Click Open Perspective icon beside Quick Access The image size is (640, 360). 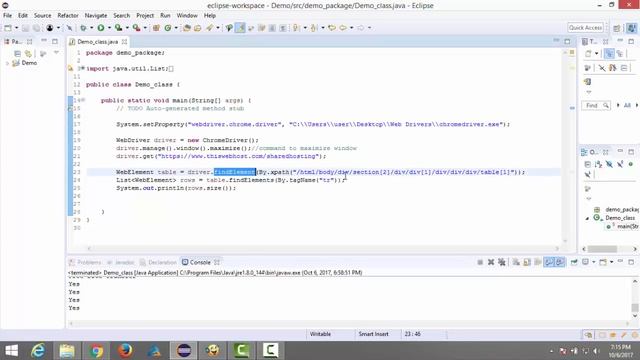tap(617, 28)
